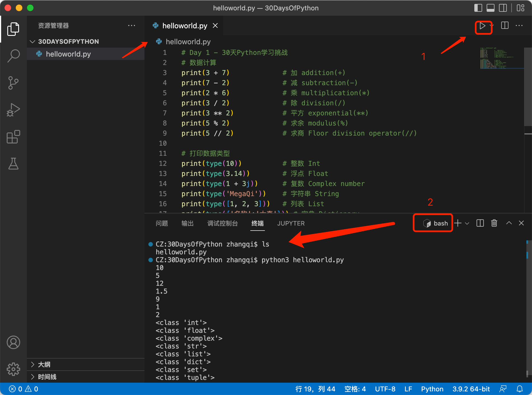Click terminal output 1.5
This screenshot has height=395, width=532.
(x=162, y=291)
